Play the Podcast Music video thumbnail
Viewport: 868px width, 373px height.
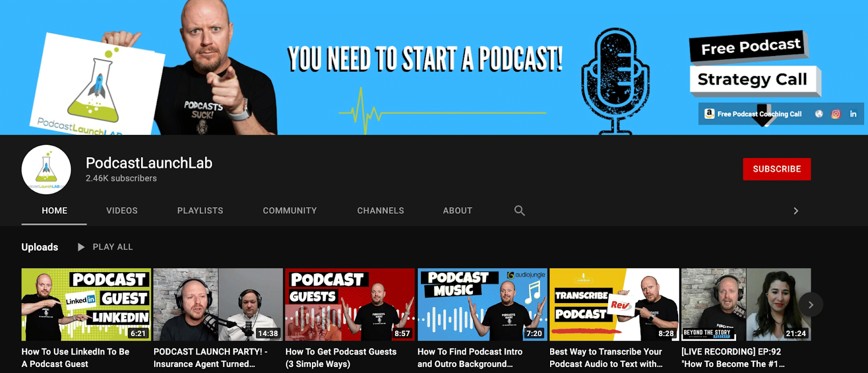pyautogui.click(x=482, y=304)
